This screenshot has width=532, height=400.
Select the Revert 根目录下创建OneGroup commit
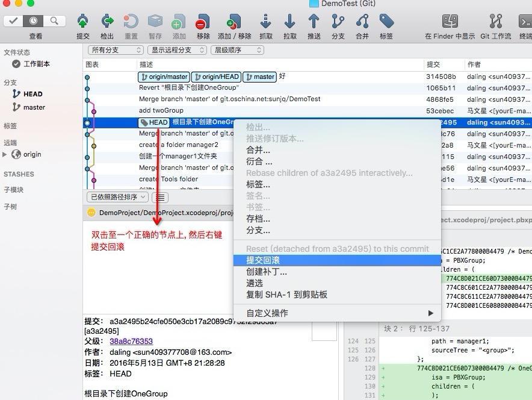307,88
